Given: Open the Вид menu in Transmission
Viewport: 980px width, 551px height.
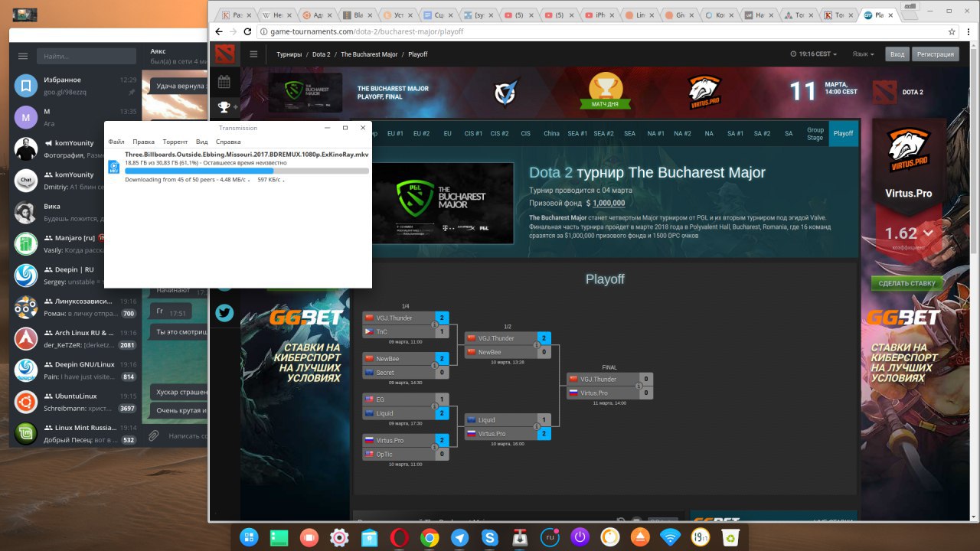Looking at the screenshot, I should (x=201, y=142).
